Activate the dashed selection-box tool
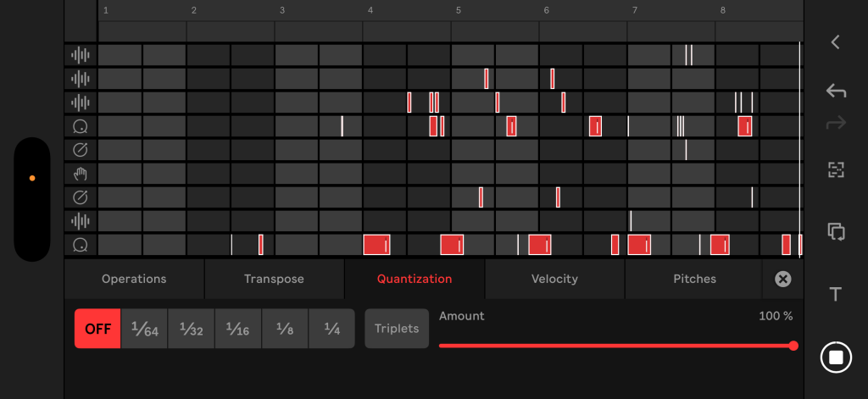868x399 pixels. point(836,170)
